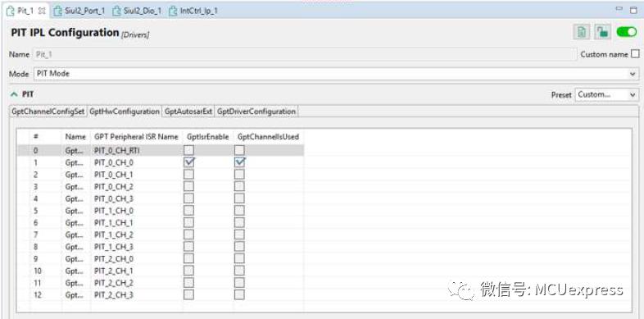Select the PIT_0_CH_3 cell
The height and width of the screenshot is (319, 644).
coord(114,199)
